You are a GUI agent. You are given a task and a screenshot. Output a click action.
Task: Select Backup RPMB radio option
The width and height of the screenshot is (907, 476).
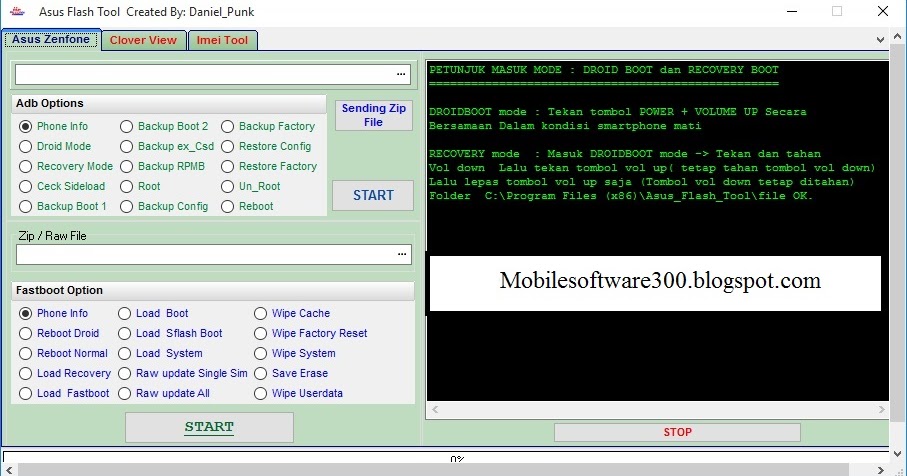163,167
